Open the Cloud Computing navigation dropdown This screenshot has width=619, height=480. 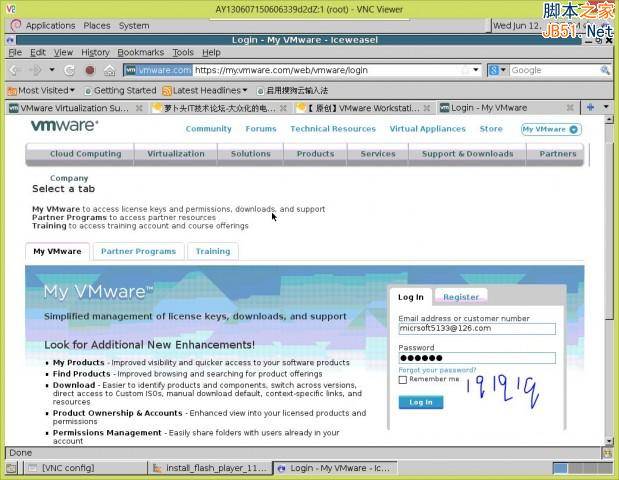point(85,154)
